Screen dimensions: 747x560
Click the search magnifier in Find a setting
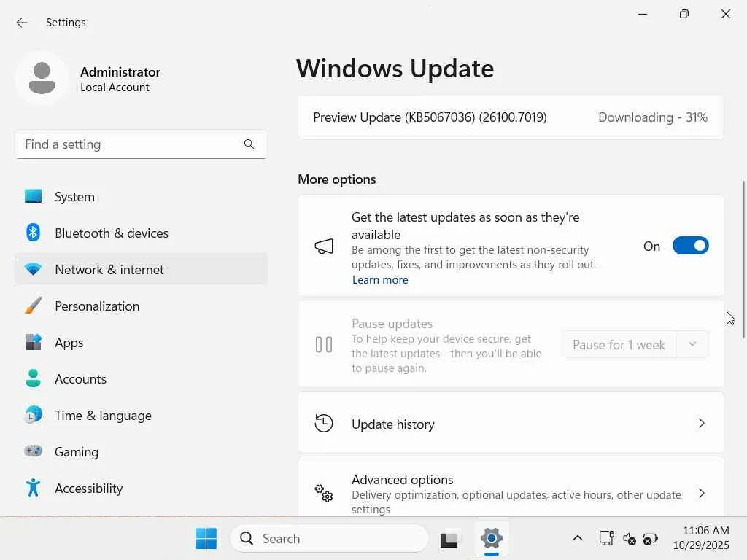click(x=249, y=144)
